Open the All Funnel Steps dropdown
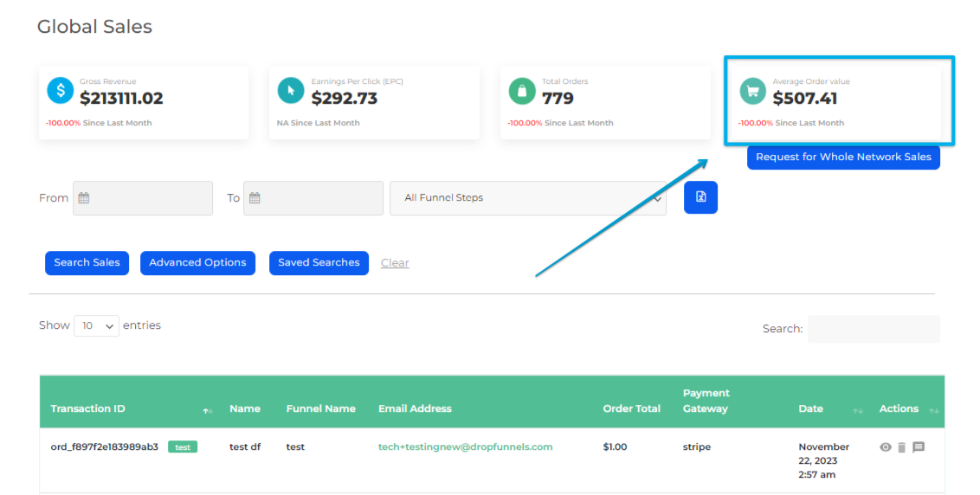The image size is (980, 495). click(x=528, y=198)
